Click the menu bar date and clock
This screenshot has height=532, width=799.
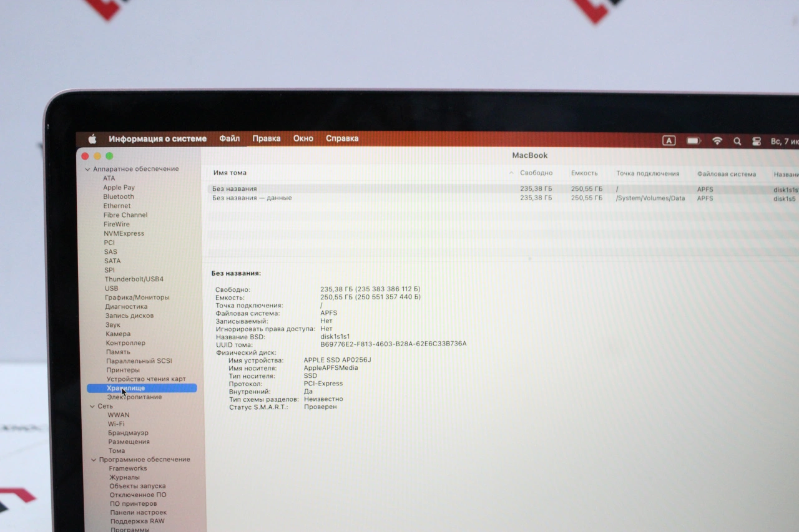point(785,142)
